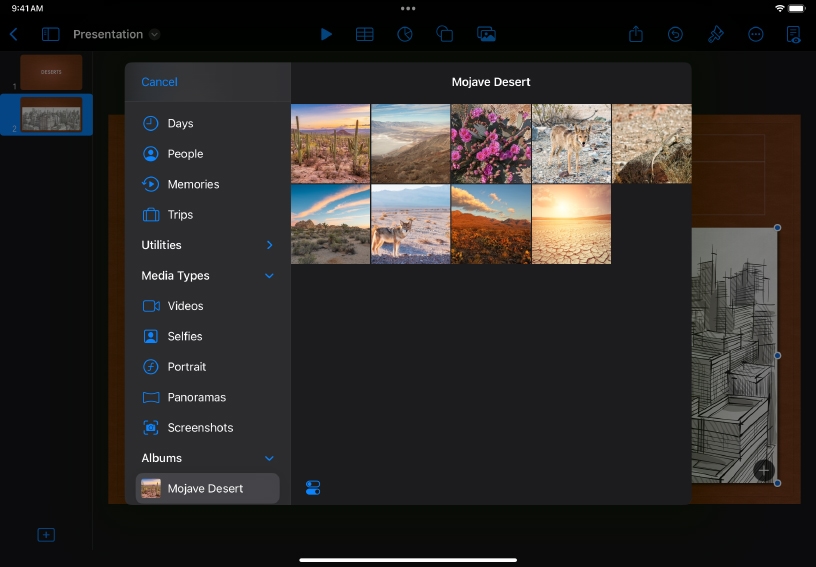816x567 pixels.
Task: Tap the undo icon
Action: coord(676,34)
